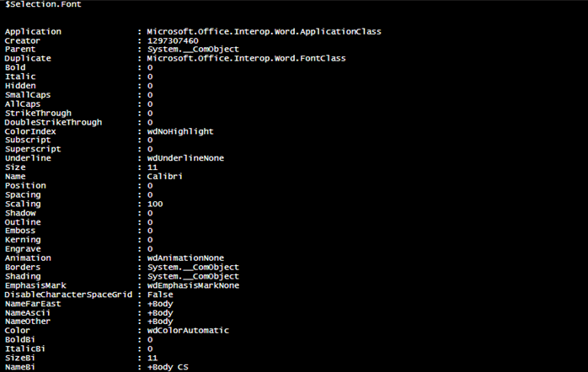The width and height of the screenshot is (588, 372).
Task: Click the SizeBi property label
Action: pos(20,359)
